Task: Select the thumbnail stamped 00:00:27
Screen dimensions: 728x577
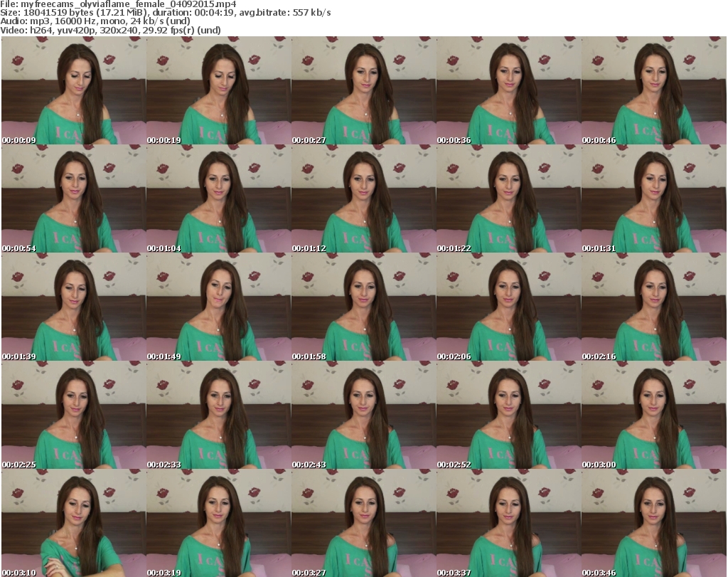Action: click(x=363, y=90)
